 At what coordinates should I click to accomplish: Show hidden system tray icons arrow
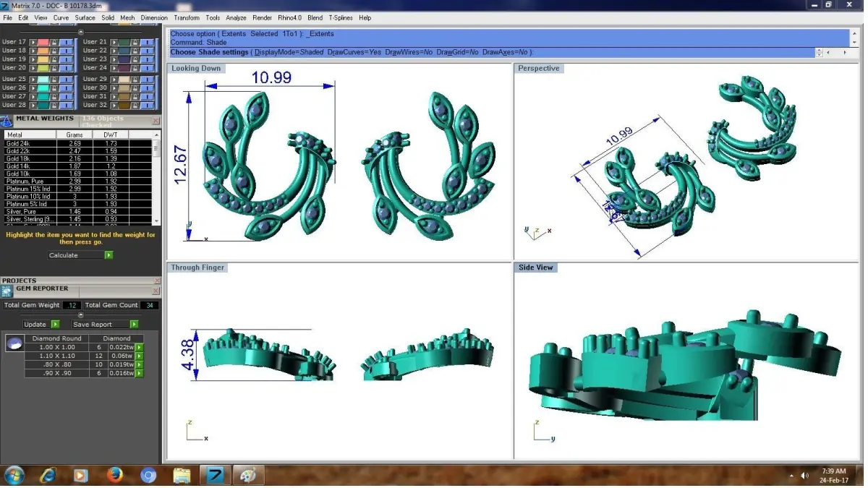click(x=791, y=476)
